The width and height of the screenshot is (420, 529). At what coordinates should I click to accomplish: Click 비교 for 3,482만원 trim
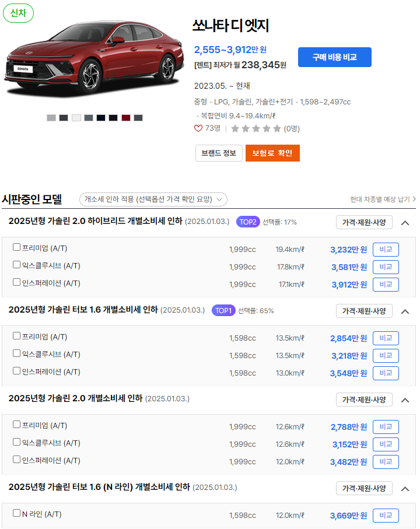[386, 462]
